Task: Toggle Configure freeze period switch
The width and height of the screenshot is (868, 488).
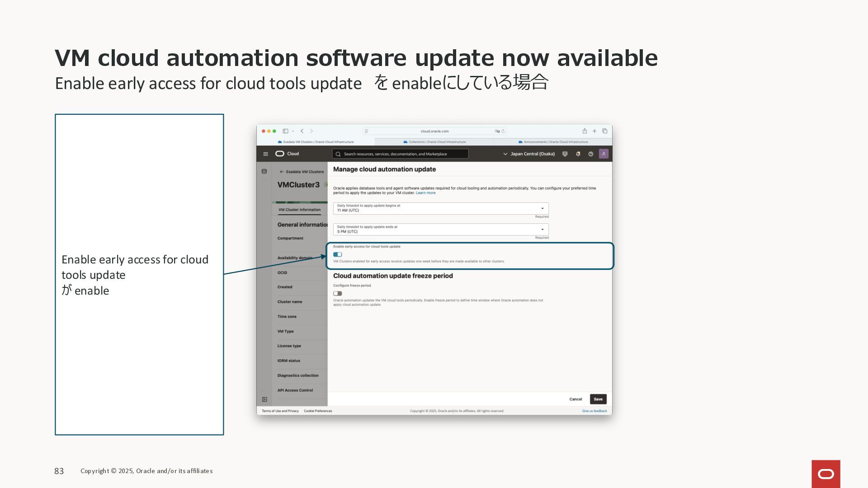Action: (337, 294)
